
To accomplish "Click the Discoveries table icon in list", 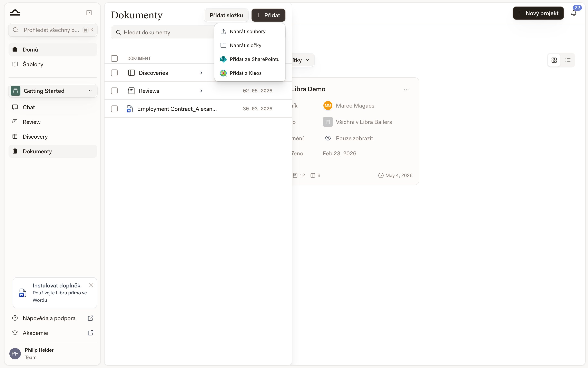I will pyautogui.click(x=131, y=73).
